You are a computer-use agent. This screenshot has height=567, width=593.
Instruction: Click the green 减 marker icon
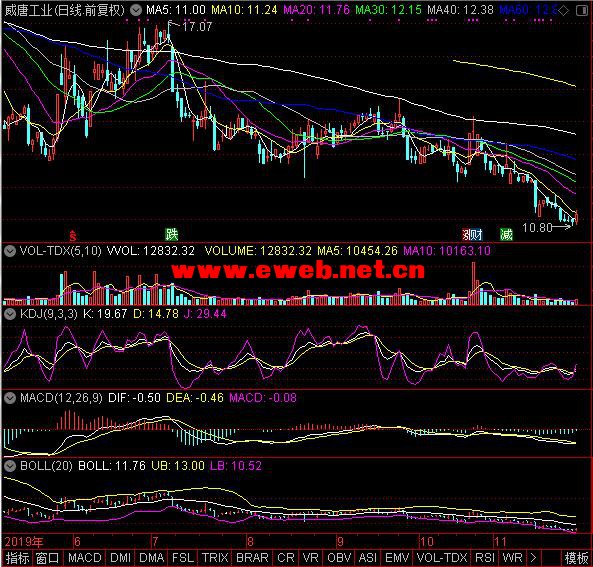pos(506,235)
